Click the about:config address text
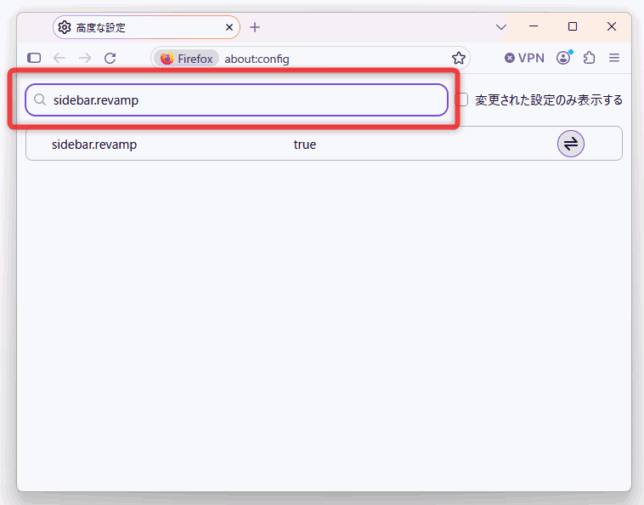The width and height of the screenshot is (644, 505). coord(257,59)
